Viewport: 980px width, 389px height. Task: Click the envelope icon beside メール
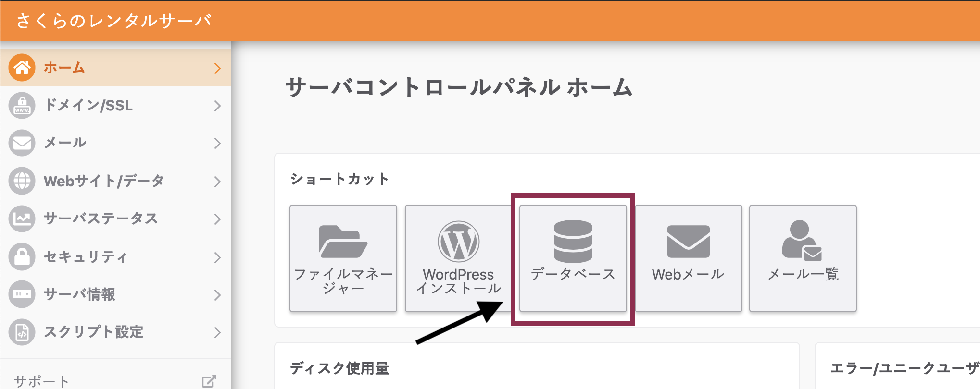point(22,143)
